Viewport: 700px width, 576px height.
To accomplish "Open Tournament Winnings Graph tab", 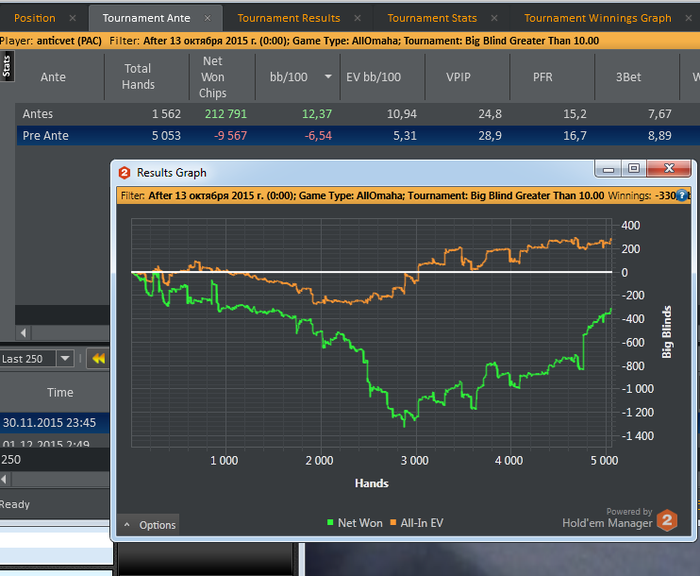I will tap(597, 18).
